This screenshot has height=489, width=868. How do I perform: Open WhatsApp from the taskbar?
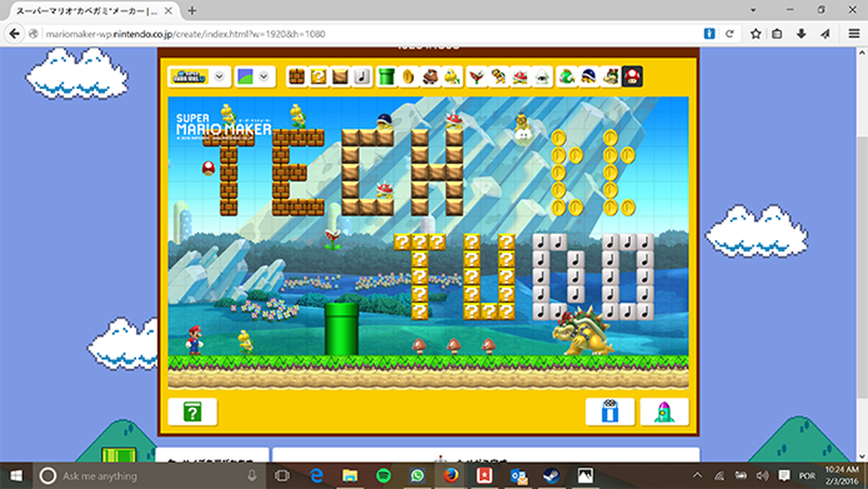click(x=417, y=476)
